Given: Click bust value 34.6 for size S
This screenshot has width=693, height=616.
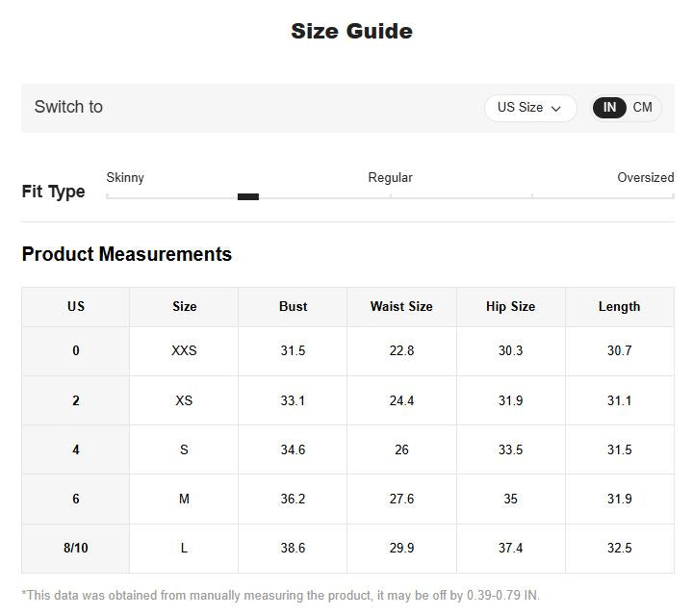Looking at the screenshot, I should click(293, 449).
